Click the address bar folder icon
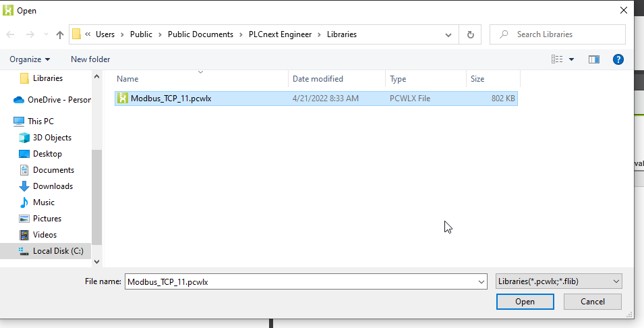Image resolution: width=644 pixels, height=328 pixels. coord(76,34)
